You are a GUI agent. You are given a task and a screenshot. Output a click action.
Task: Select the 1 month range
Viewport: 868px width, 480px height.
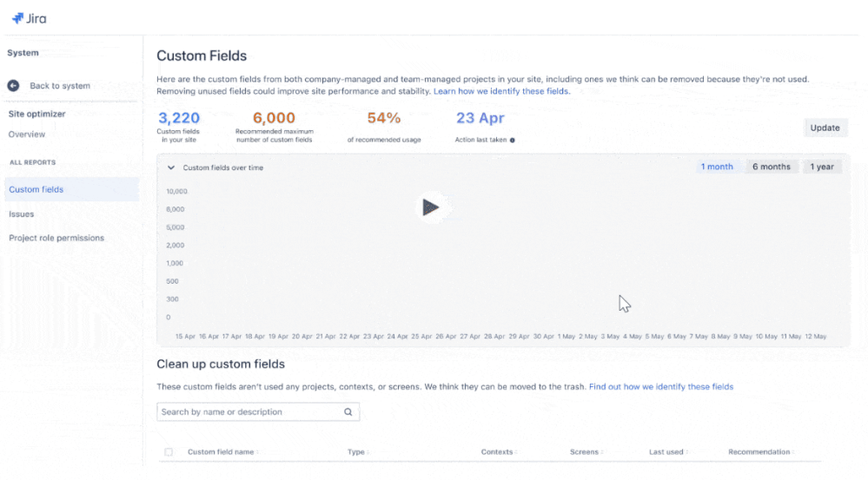point(717,167)
